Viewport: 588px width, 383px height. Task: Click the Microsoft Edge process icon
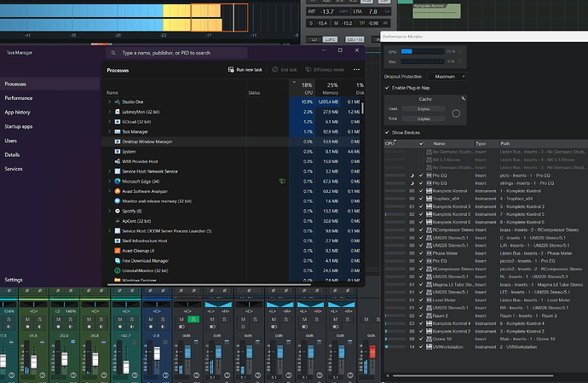(x=117, y=182)
